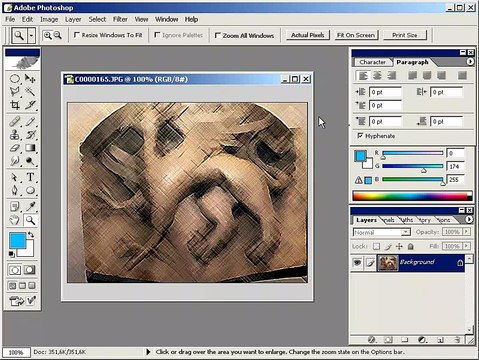Open the layer Fill slider arrow
Screen dimensions: 479x360
(x=466, y=246)
